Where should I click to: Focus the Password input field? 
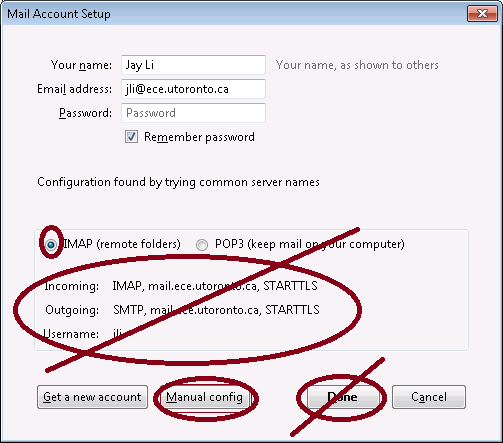193,113
